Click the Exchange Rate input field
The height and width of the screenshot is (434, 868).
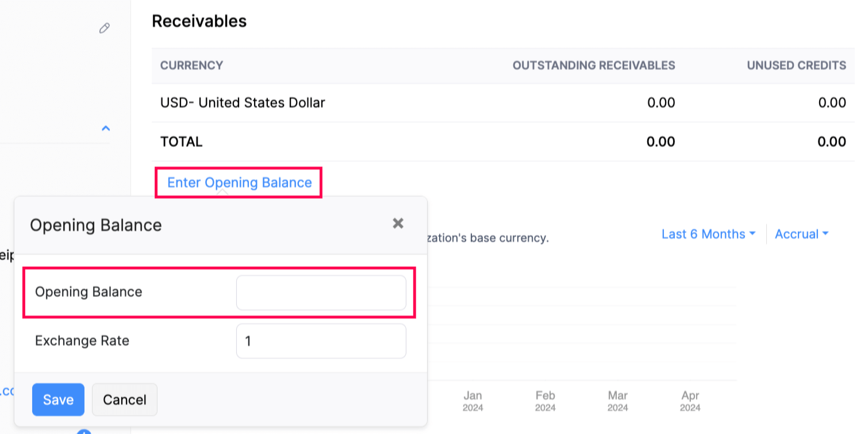[321, 340]
